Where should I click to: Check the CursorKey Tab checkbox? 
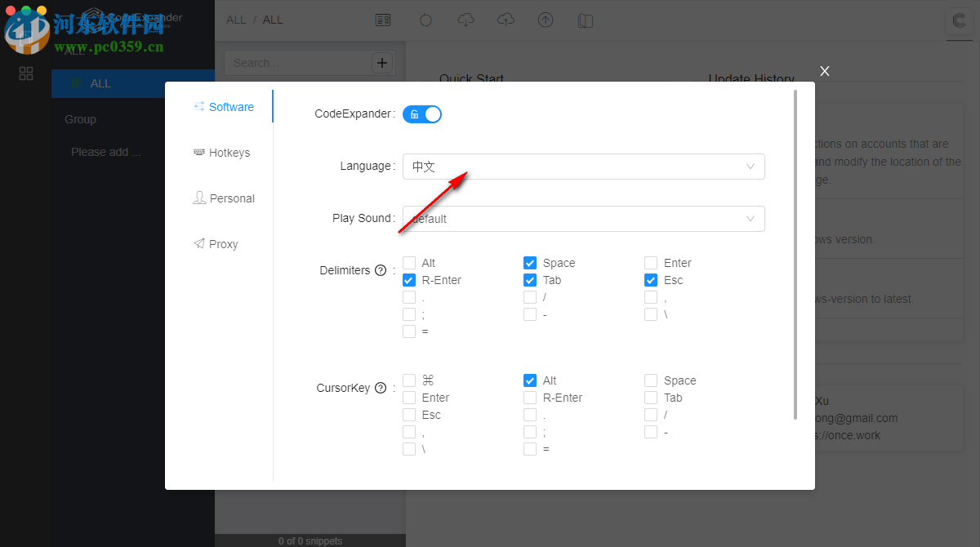pos(651,398)
